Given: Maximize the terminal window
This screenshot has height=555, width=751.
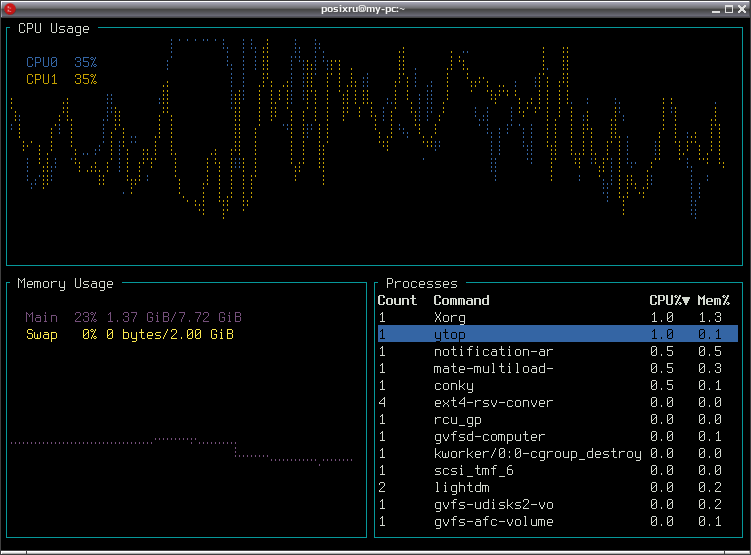Looking at the screenshot, I should click(x=729, y=9).
